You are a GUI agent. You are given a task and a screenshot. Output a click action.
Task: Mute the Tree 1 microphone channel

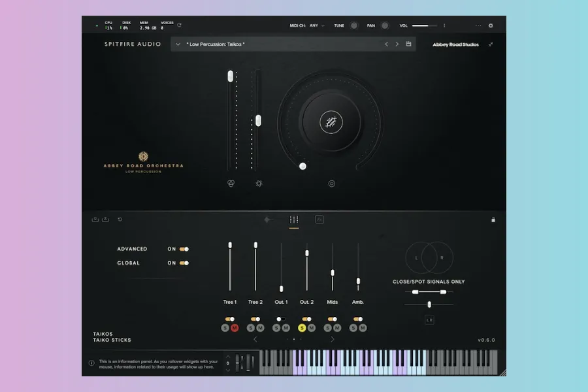234,328
